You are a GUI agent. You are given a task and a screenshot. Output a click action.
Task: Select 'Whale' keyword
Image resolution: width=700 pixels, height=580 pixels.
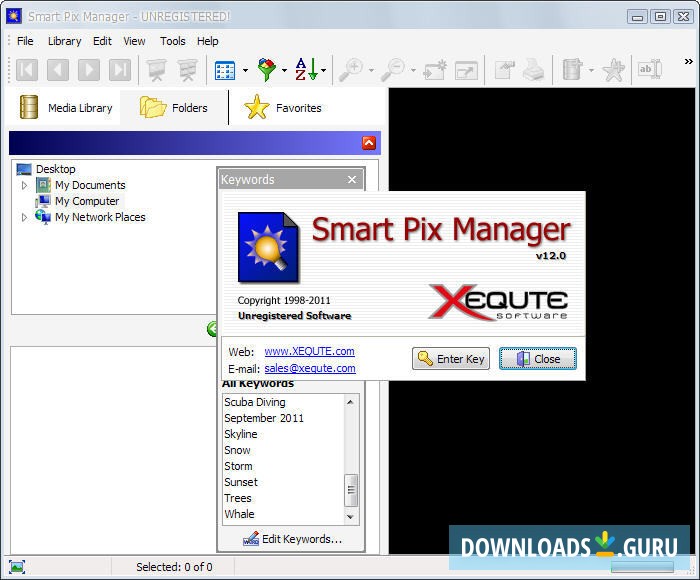(239, 514)
